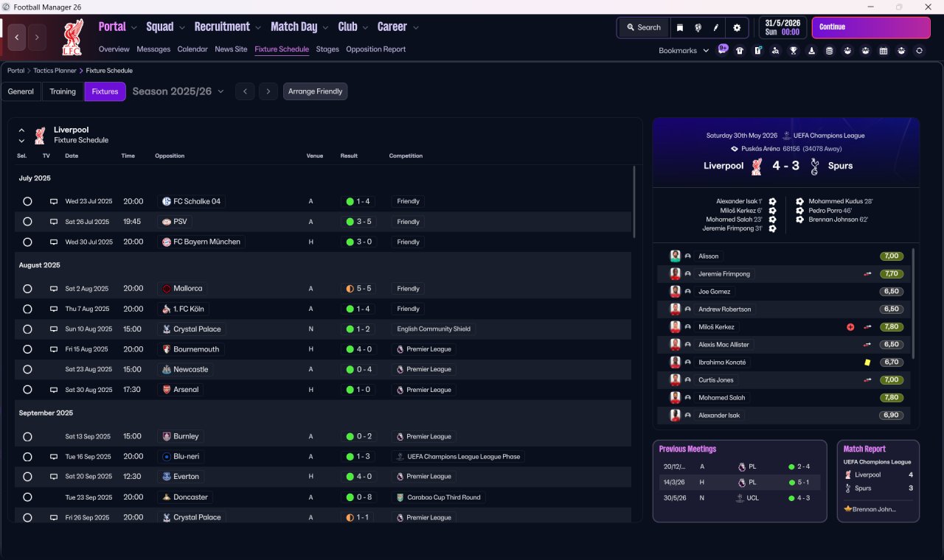
Task: Select the 1. FC Köln fixture radio button
Action: tap(27, 309)
